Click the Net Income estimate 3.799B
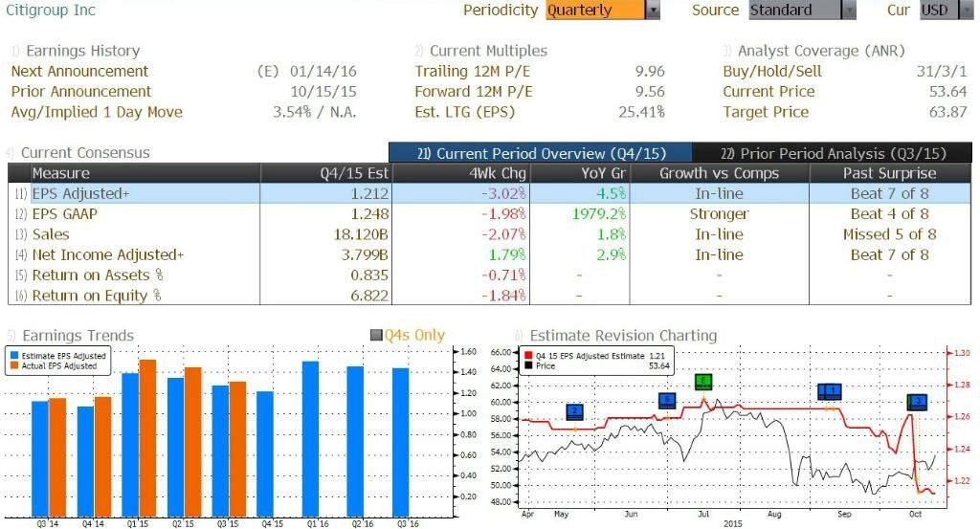This screenshot has height=529, width=980. click(x=365, y=254)
